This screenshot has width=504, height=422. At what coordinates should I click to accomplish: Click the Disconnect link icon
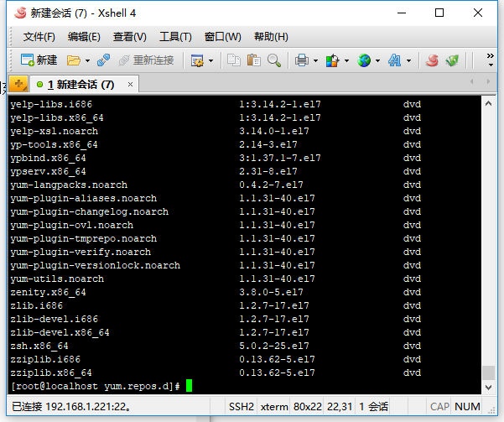(103, 60)
